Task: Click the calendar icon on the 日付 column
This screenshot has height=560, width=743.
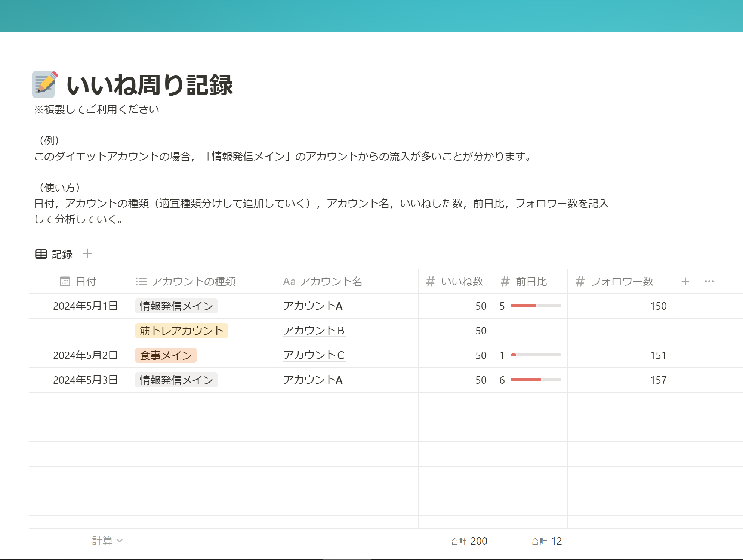Action: pos(65,282)
